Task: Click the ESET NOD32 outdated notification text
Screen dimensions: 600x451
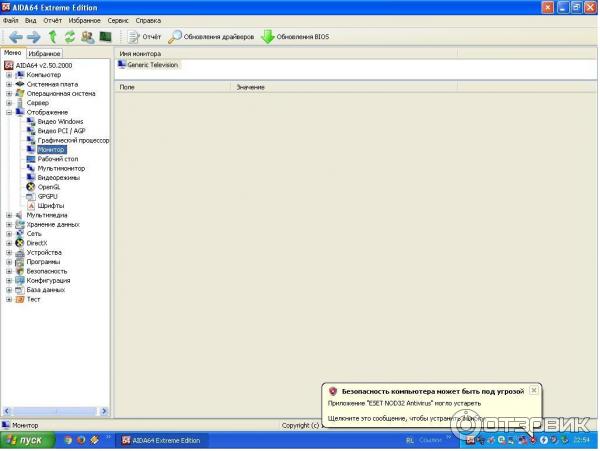Action: coord(404,403)
